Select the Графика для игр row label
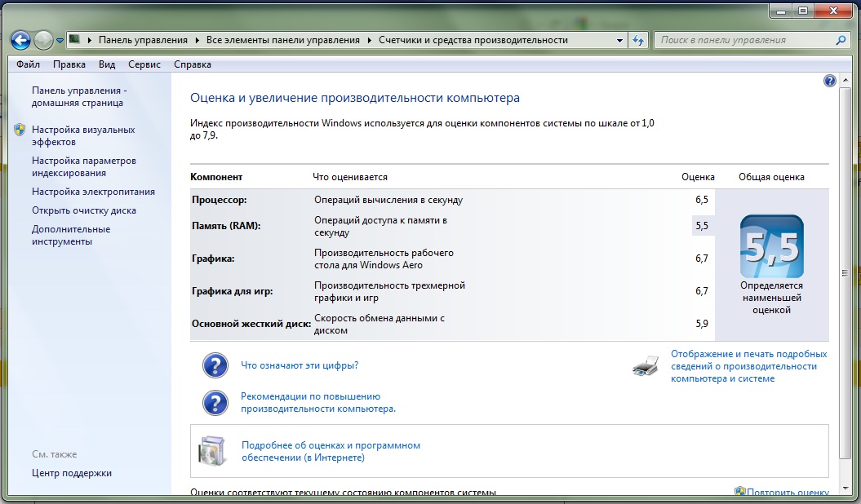This screenshot has height=504, width=861. (232, 291)
